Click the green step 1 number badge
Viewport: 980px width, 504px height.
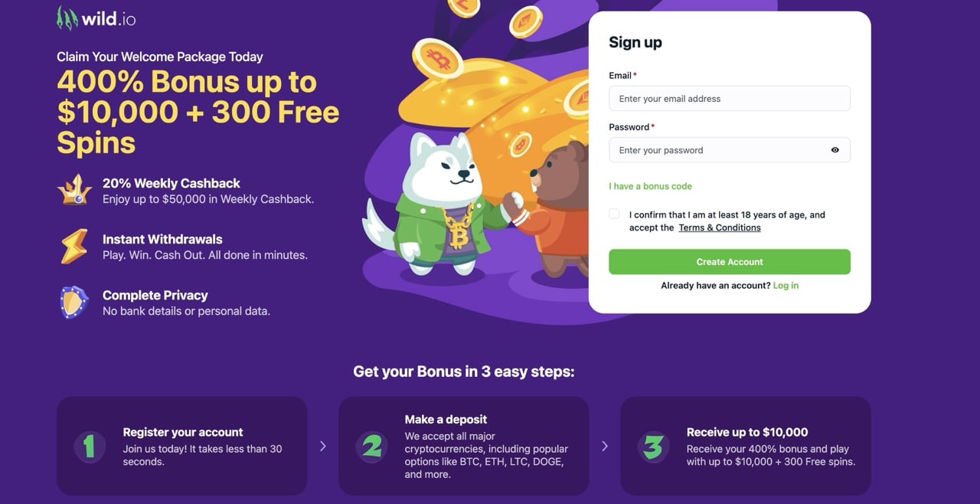pos(90,447)
